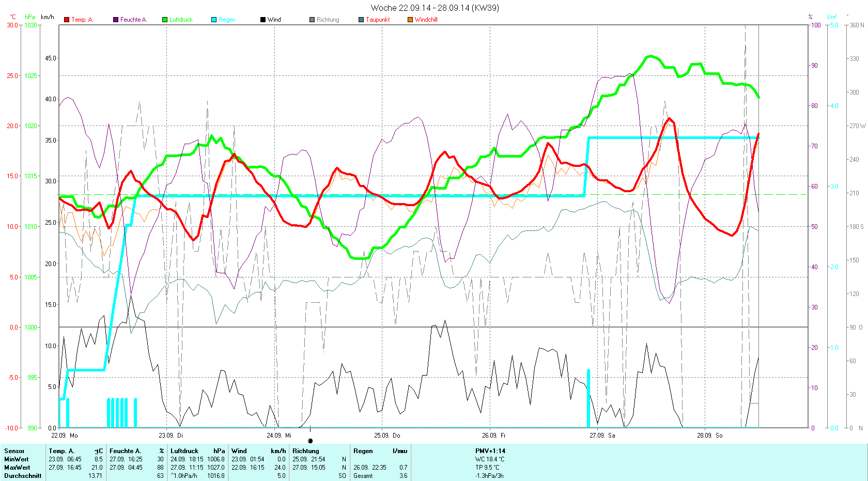The height and width of the screenshot is (481, 868).
Task: Click the "MaxWert" row label
Action: tap(17, 468)
